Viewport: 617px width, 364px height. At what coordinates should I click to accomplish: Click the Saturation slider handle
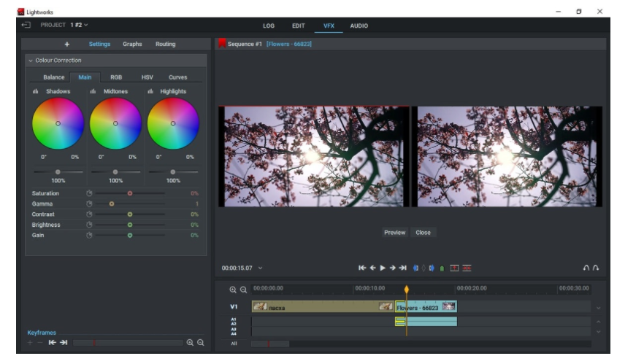coord(130,193)
